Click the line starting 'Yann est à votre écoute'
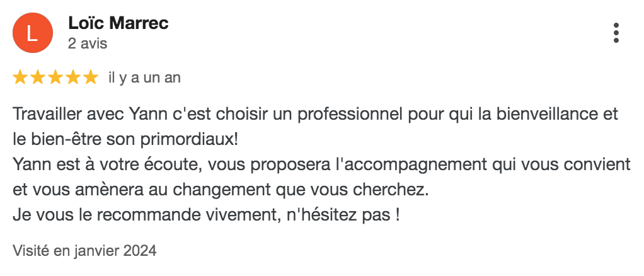Screen dimensions: 644x276 click(321, 164)
